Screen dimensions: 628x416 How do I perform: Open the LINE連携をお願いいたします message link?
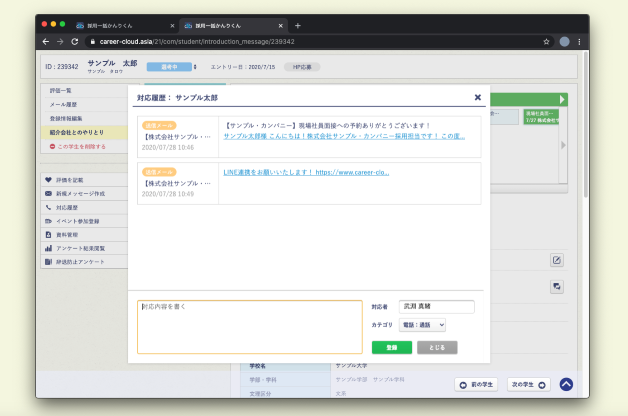coord(306,172)
